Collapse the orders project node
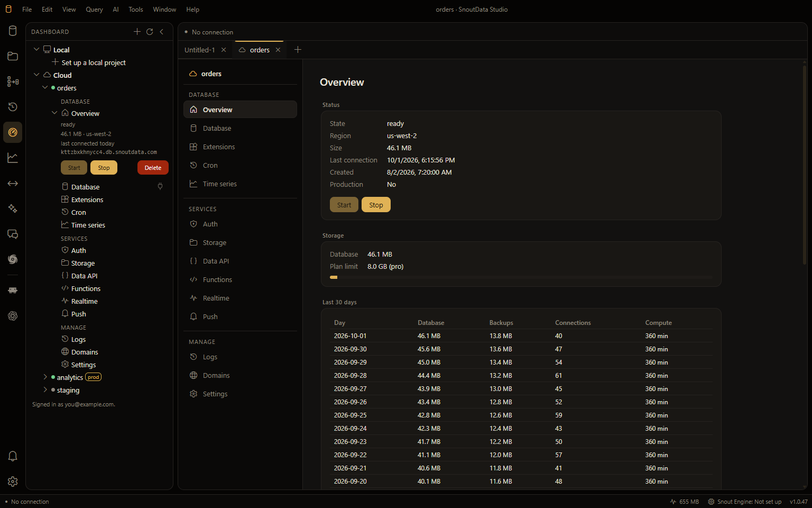Screen dimensions: 812x508 point(45,87)
